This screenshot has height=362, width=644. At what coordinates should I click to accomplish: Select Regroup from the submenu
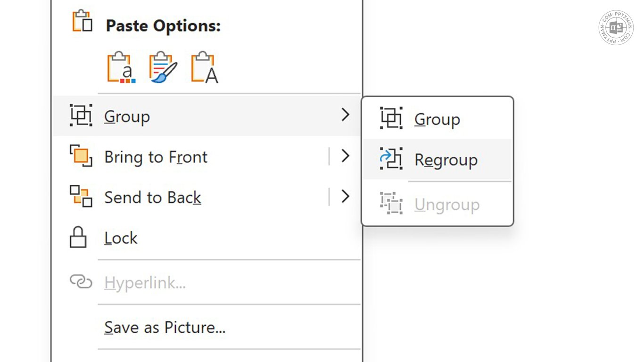(446, 160)
